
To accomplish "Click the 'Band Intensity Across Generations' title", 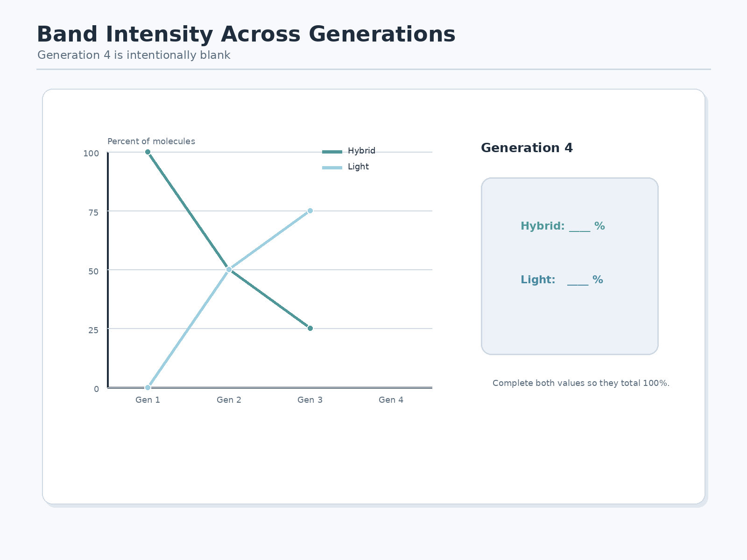I will [246, 35].
